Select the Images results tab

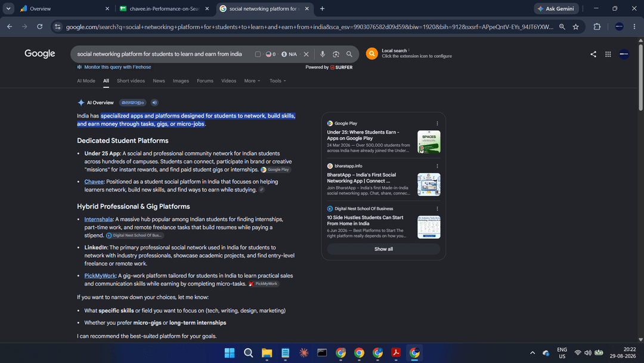click(181, 81)
